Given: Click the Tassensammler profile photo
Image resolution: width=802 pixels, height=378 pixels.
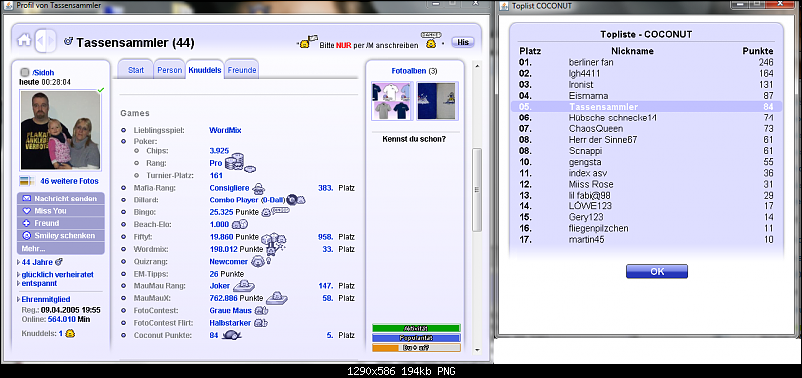Looking at the screenshot, I should click(60, 130).
